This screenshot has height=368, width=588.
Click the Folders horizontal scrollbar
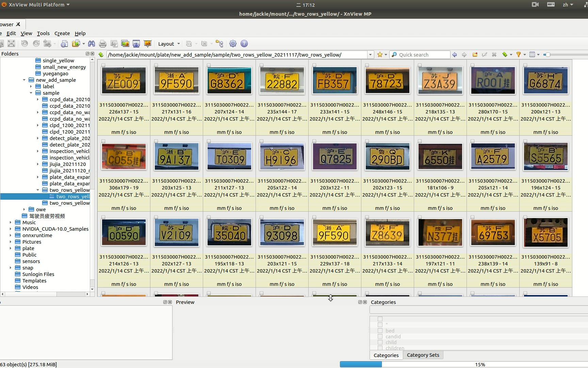pyautogui.click(x=45, y=294)
